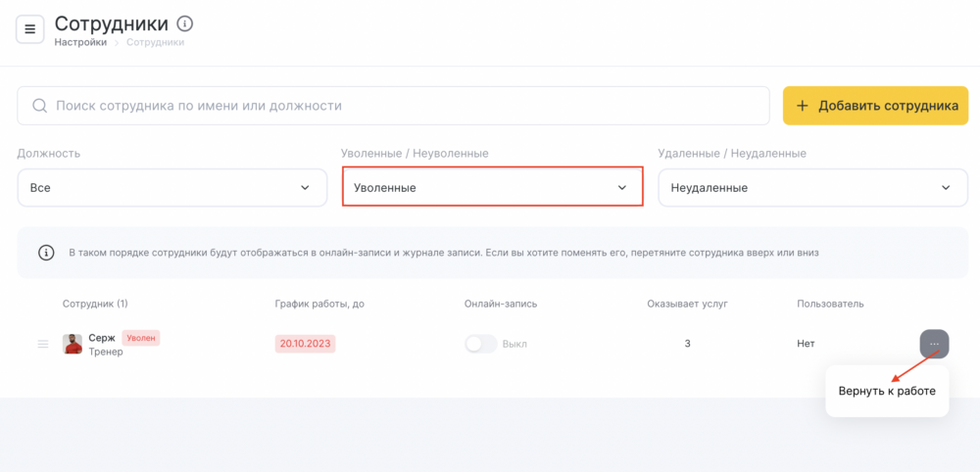Toggle online booking switch for Серж
This screenshot has height=472, width=980.
pyautogui.click(x=480, y=344)
